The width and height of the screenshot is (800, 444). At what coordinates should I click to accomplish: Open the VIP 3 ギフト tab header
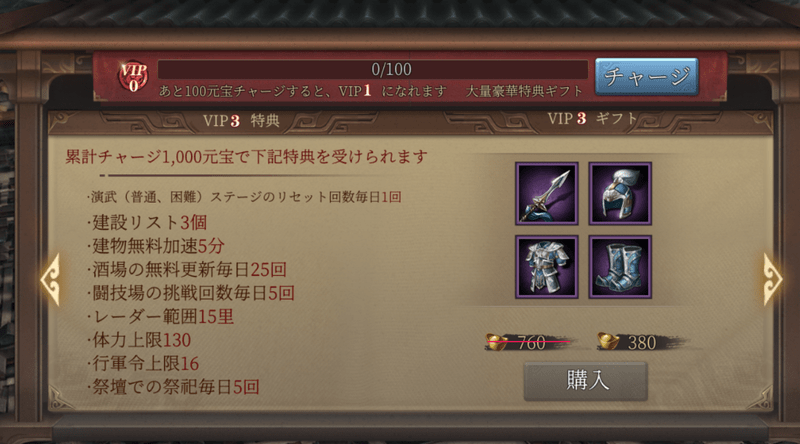coord(592,119)
